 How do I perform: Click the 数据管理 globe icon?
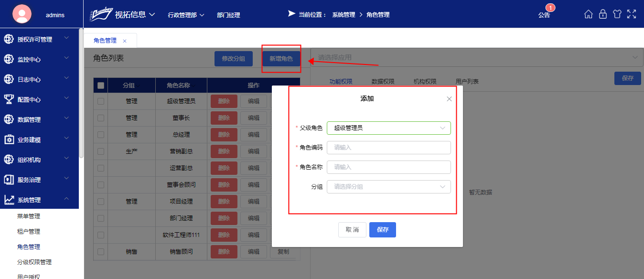point(9,119)
